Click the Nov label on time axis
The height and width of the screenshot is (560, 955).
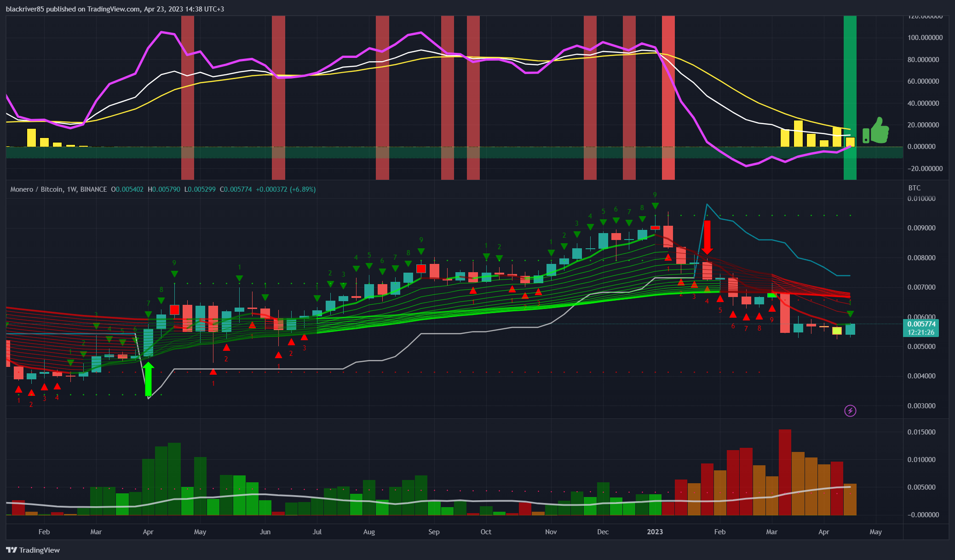point(551,532)
